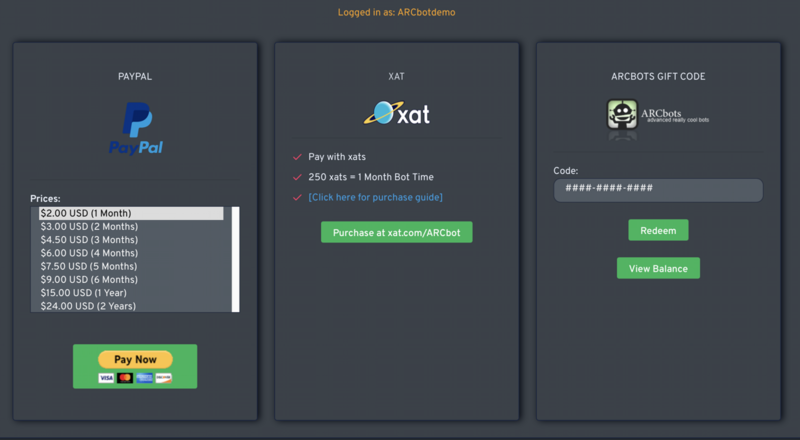Select the $24.00 USD (2 Years) price
This screenshot has height=440, width=800.
[x=131, y=306]
